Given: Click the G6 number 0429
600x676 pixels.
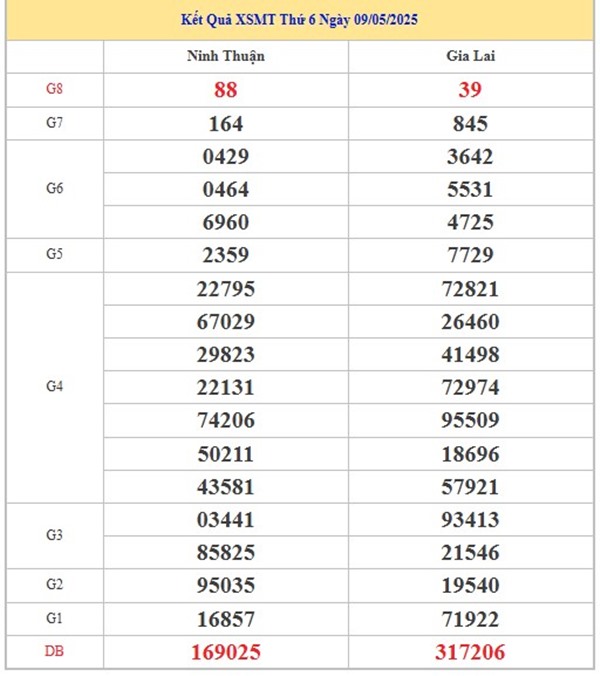Looking at the screenshot, I should click(226, 156).
